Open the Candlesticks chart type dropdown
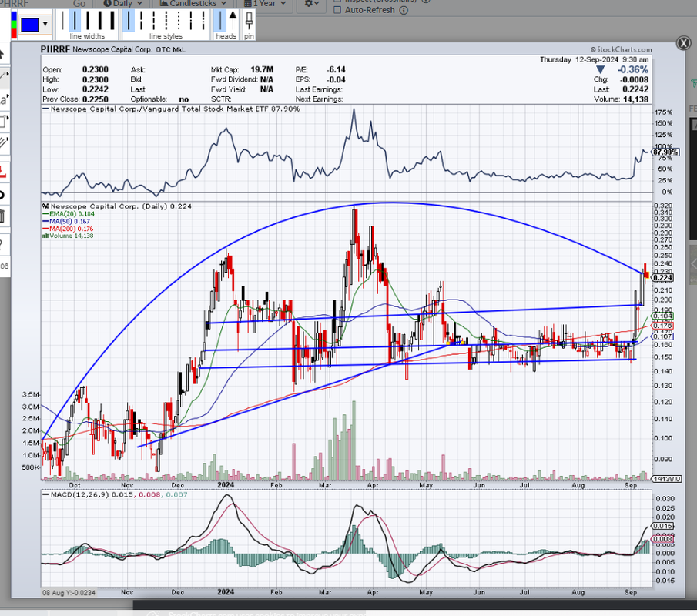Screen dimensions: 697x616 coord(193,4)
